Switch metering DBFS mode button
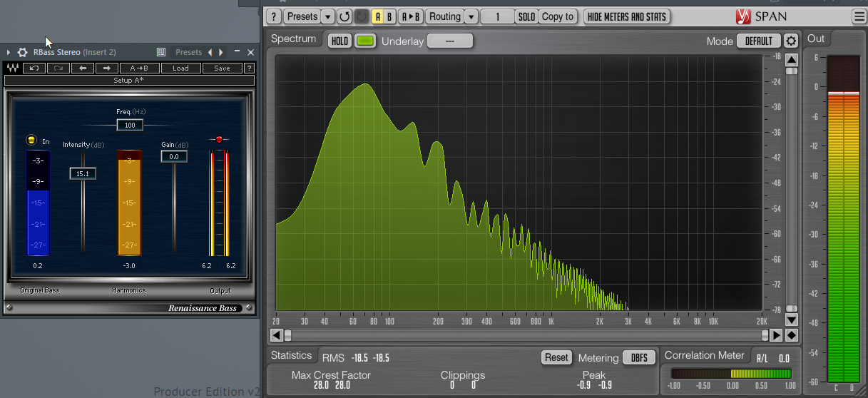The width and height of the screenshot is (868, 398). point(639,357)
